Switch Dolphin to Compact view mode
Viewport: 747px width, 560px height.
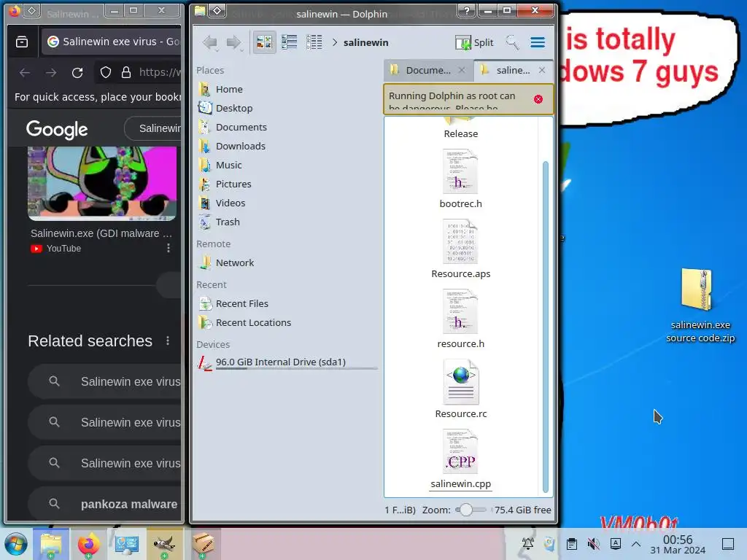point(289,42)
